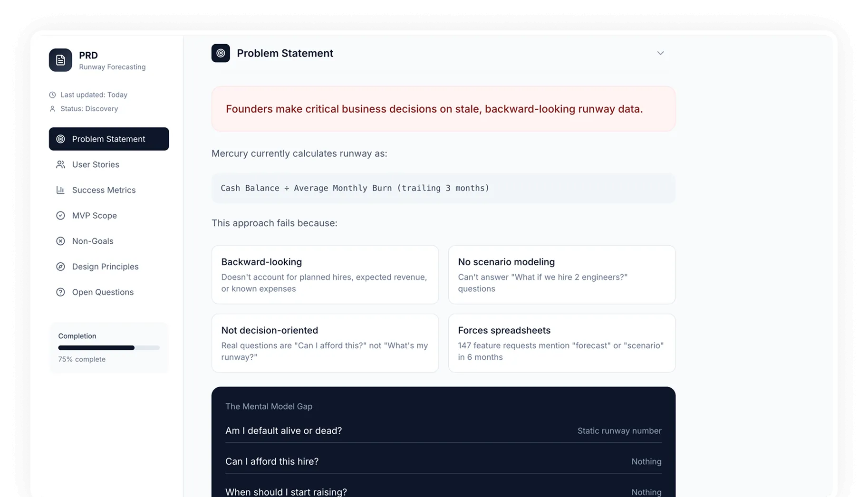The image size is (868, 497).
Task: Select the 'Forces spreadsheets' card
Action: tap(561, 343)
